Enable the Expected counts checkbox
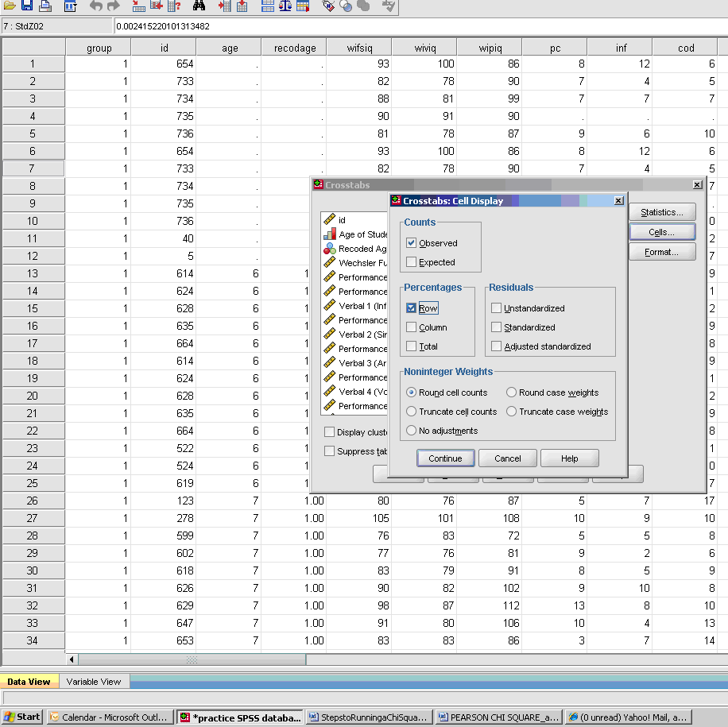The width and height of the screenshot is (728, 727). click(x=411, y=262)
